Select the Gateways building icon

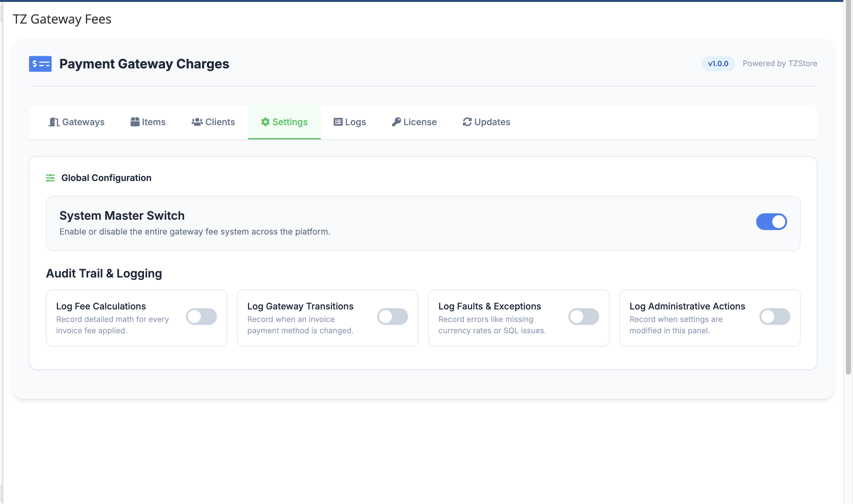coord(54,122)
